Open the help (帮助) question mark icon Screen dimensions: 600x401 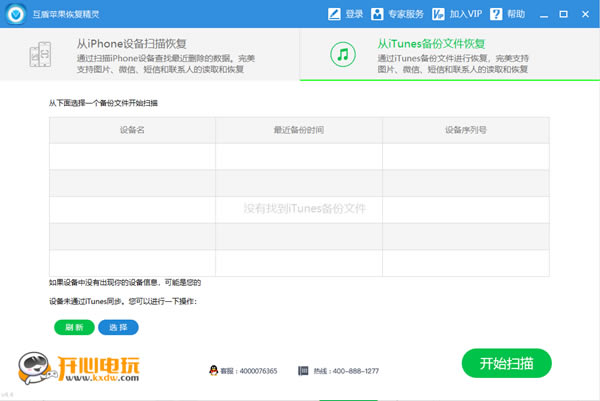[498, 14]
